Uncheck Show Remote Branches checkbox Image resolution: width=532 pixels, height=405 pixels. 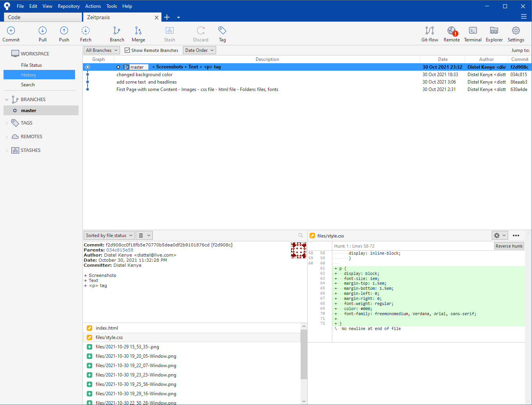pyautogui.click(x=127, y=50)
